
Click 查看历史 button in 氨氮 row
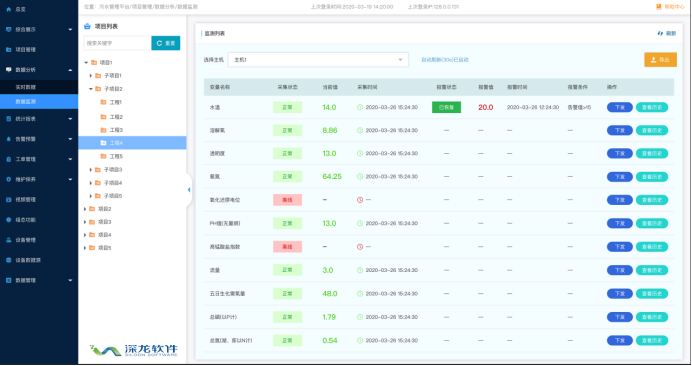[652, 177]
